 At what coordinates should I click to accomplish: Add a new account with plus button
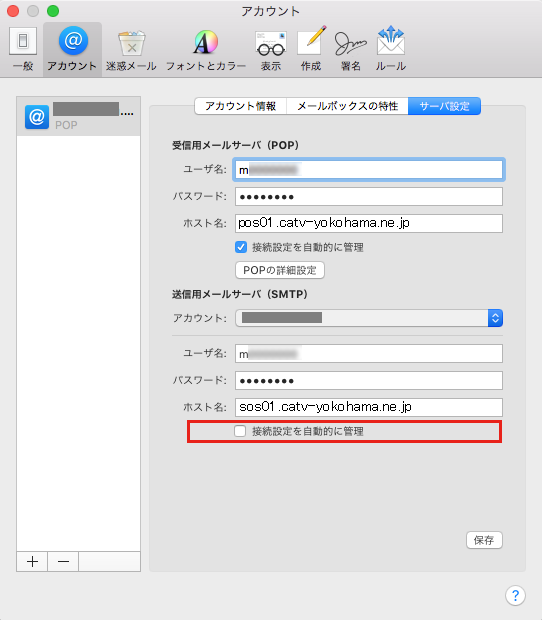[x=32, y=561]
